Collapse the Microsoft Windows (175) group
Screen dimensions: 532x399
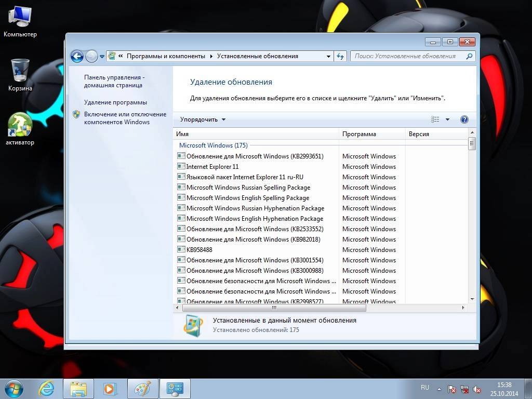(214, 145)
